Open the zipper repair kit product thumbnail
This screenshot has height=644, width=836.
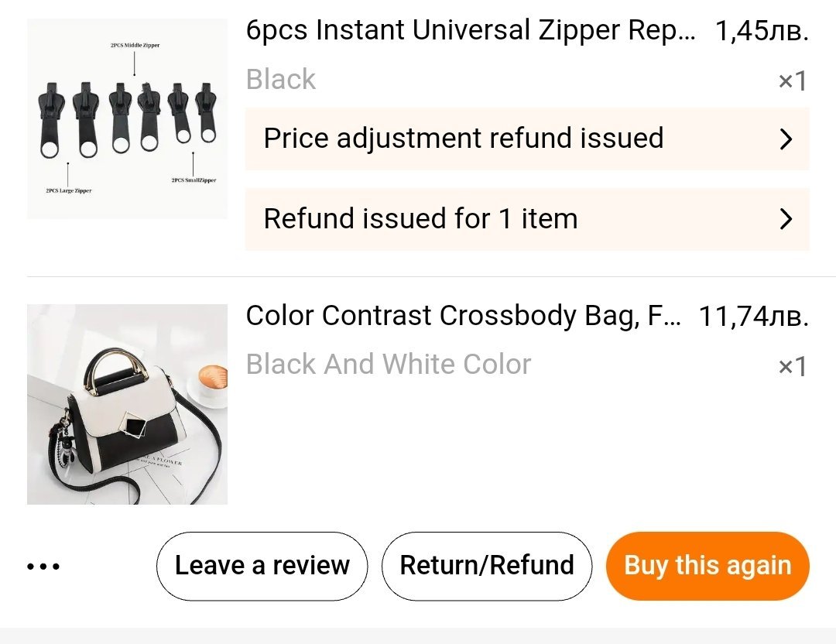coord(127,118)
